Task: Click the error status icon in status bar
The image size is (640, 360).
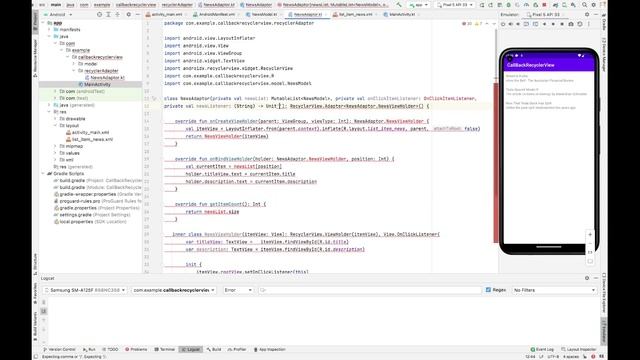Action: click(593, 356)
